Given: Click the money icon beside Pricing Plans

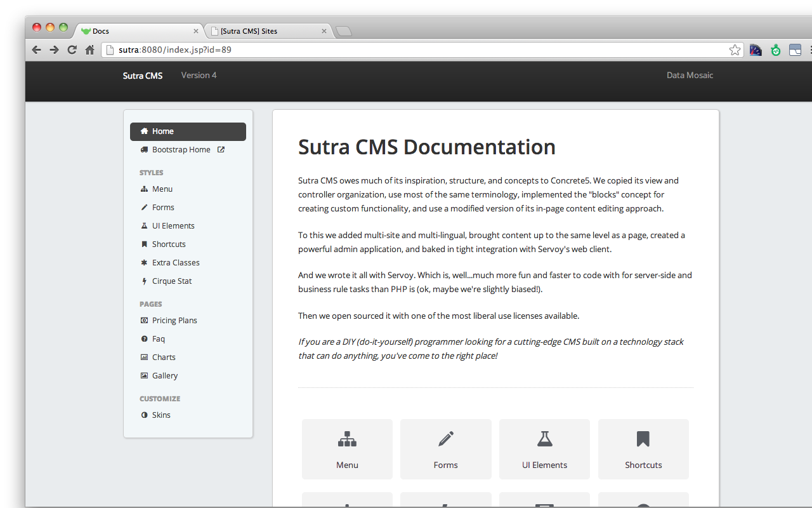Looking at the screenshot, I should [144, 321].
